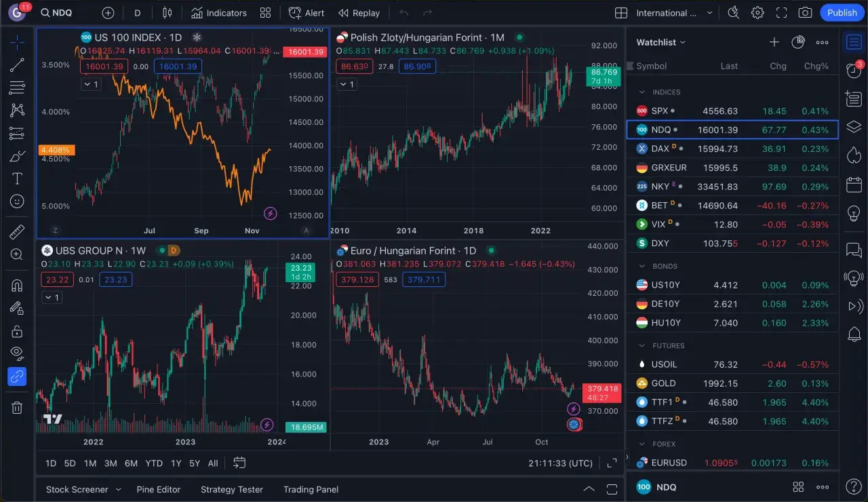Open the Pine Editor tab
868x502 pixels.
[x=159, y=489]
